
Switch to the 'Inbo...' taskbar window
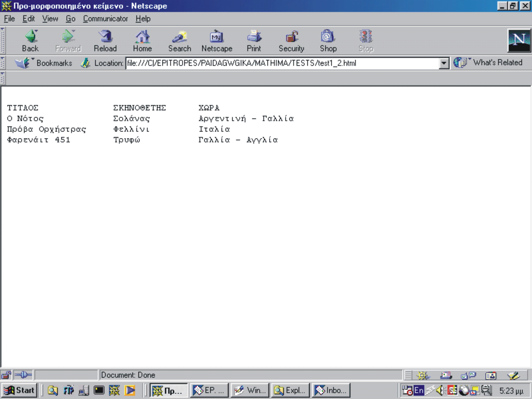pos(331,390)
